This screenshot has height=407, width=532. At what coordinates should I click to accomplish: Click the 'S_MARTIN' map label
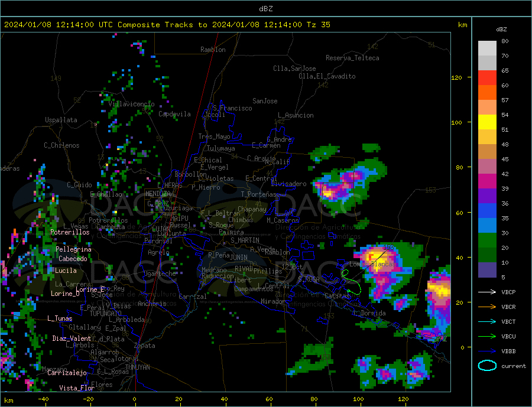pyautogui.click(x=245, y=240)
